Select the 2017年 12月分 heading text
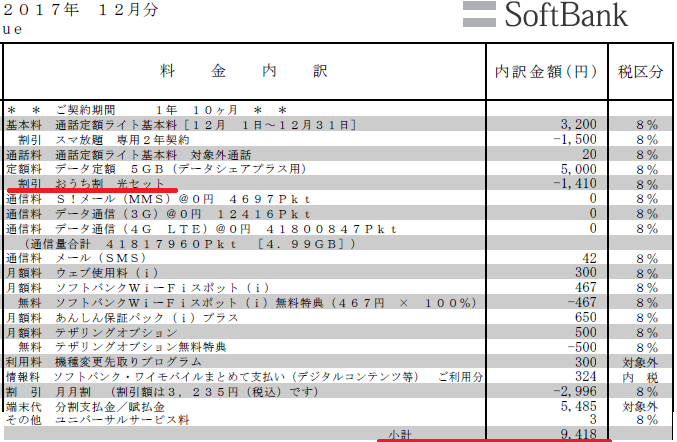This screenshot has width=677, height=442. (81, 9)
